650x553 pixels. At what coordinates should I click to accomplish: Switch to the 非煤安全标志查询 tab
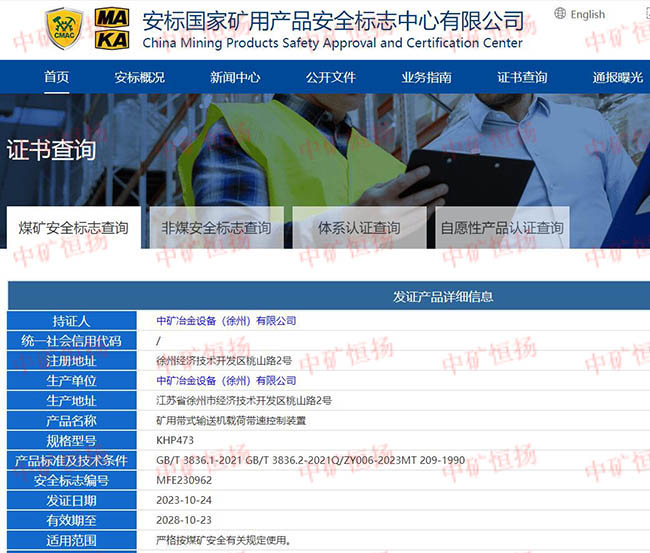(216, 228)
